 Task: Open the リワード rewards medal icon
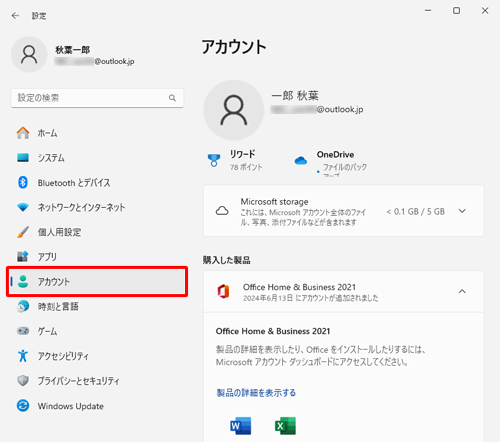coord(214,160)
